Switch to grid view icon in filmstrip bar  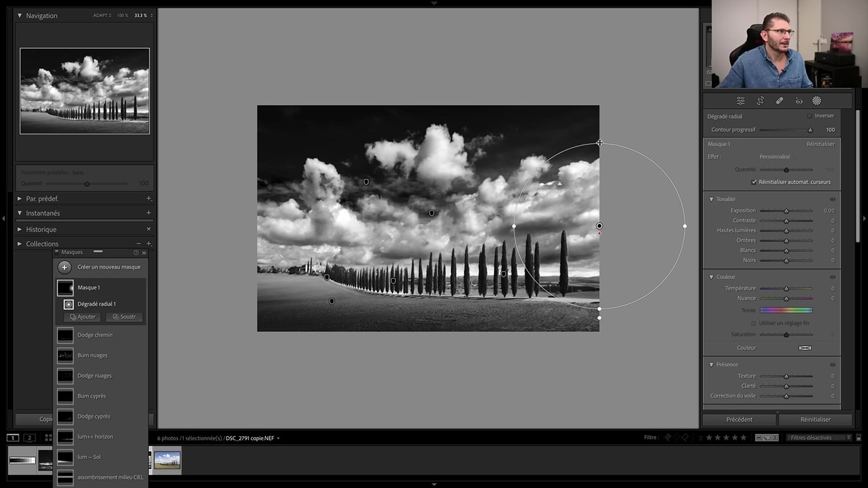point(48,438)
